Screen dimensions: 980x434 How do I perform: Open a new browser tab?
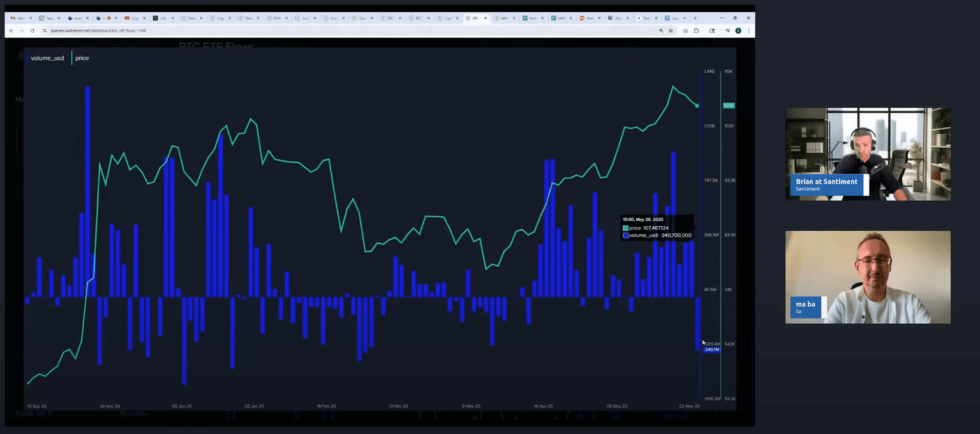coord(695,18)
